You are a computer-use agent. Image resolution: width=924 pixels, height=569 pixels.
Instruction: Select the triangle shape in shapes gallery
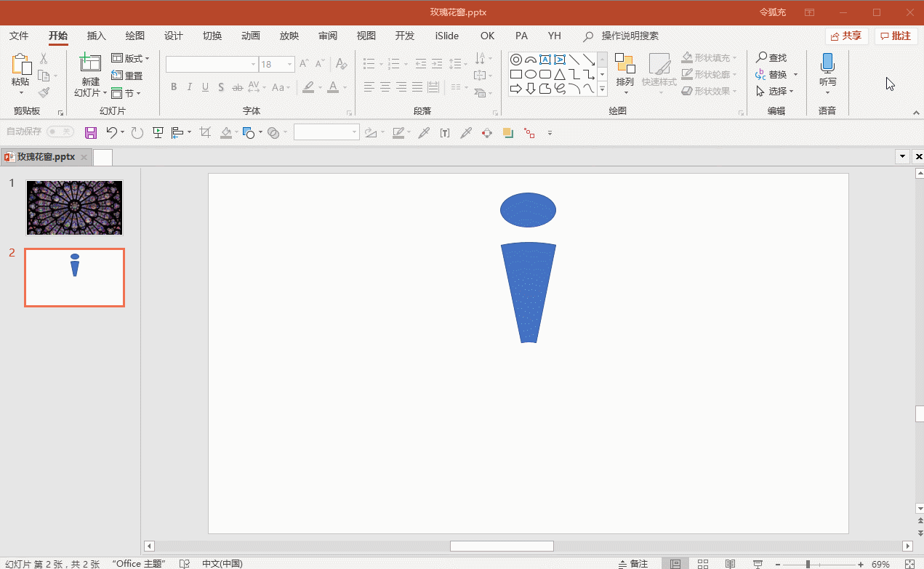coord(560,74)
